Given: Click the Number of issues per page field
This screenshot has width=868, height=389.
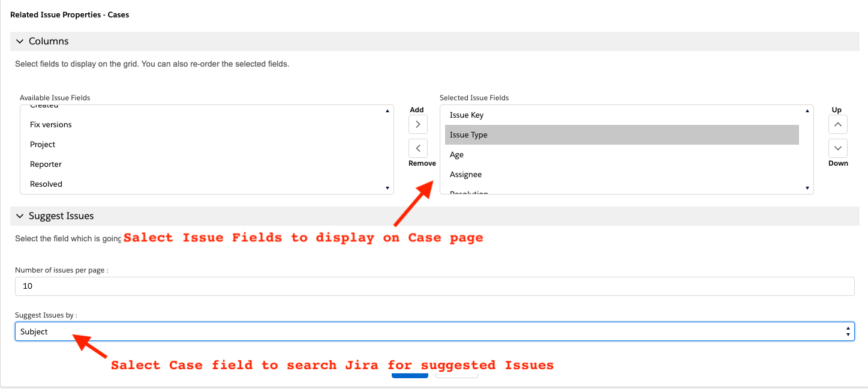Looking at the screenshot, I should (x=434, y=286).
